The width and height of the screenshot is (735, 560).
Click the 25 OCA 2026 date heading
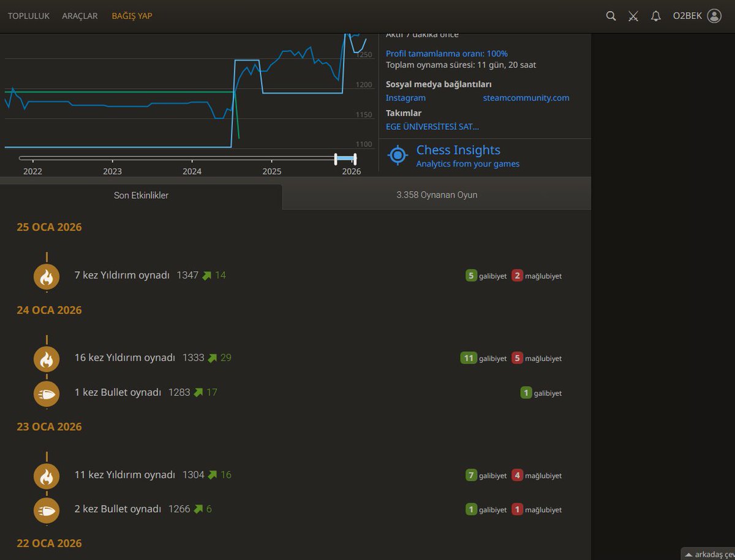[x=49, y=227]
